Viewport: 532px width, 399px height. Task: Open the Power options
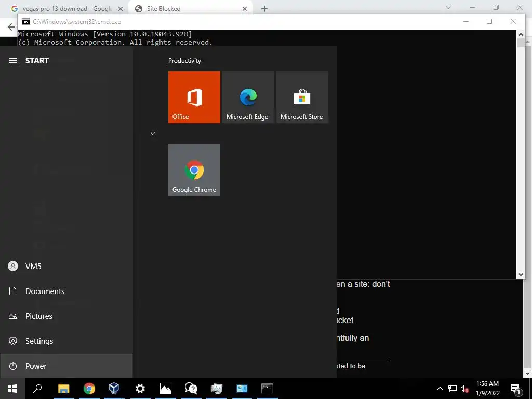coord(66,366)
